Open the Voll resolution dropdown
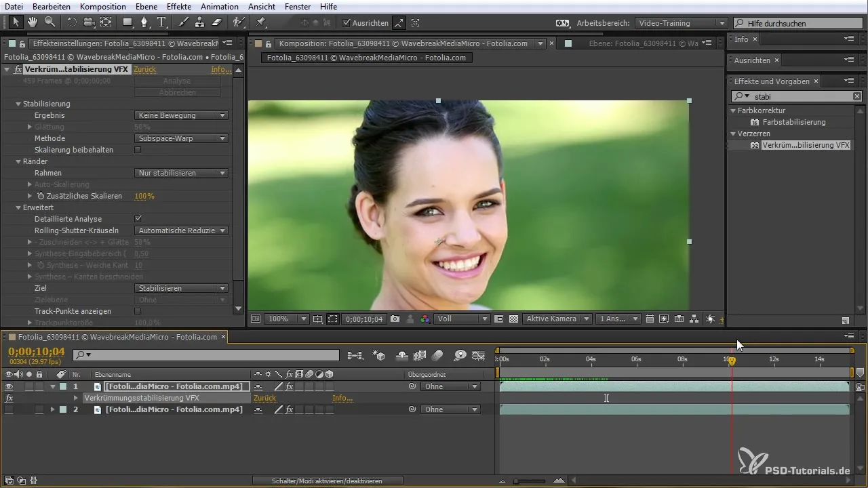This screenshot has height=488, width=868. pyautogui.click(x=462, y=319)
